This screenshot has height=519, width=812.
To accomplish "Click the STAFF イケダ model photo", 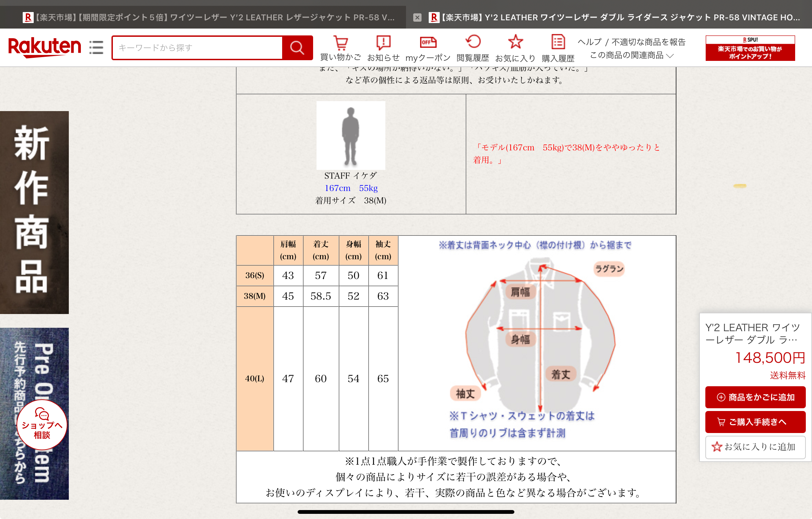I will (x=351, y=135).
